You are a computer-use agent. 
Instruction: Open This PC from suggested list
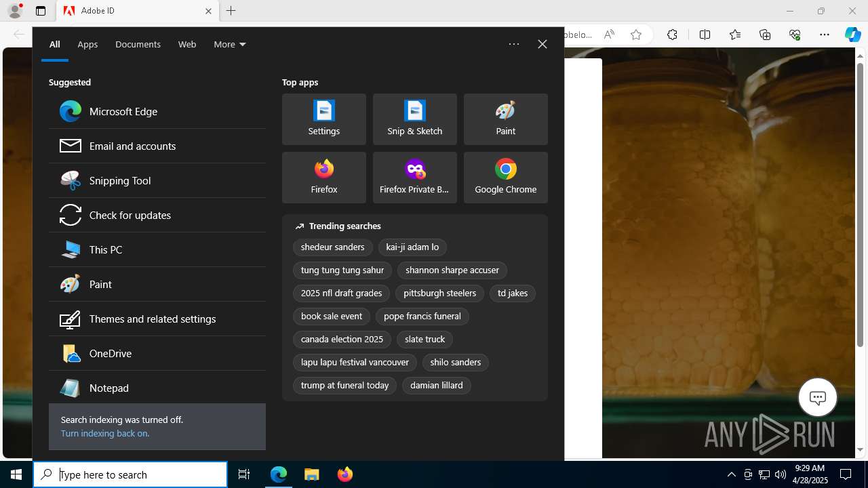pyautogui.click(x=157, y=249)
